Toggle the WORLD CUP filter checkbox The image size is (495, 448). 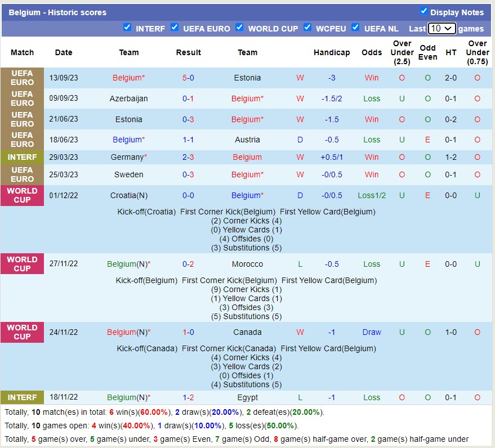point(239,28)
